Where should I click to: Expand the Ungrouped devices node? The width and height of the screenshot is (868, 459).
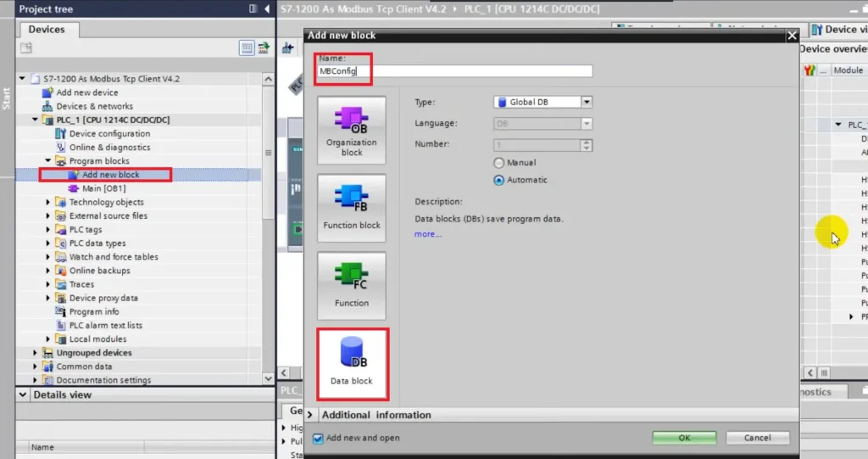(x=36, y=353)
